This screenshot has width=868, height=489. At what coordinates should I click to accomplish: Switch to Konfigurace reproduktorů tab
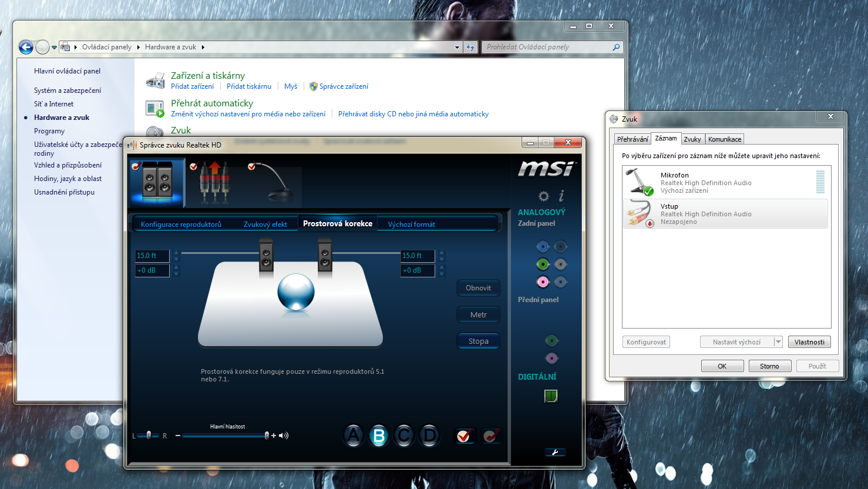click(181, 224)
